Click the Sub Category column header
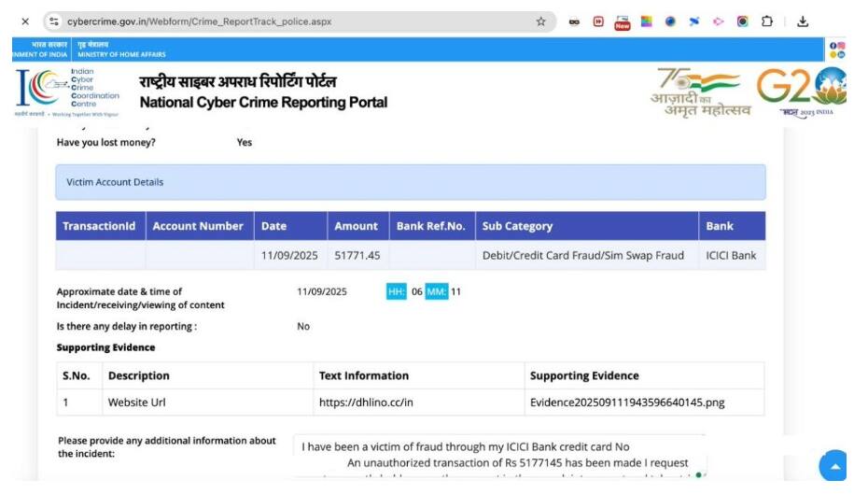868x494 pixels. pyautogui.click(x=517, y=226)
